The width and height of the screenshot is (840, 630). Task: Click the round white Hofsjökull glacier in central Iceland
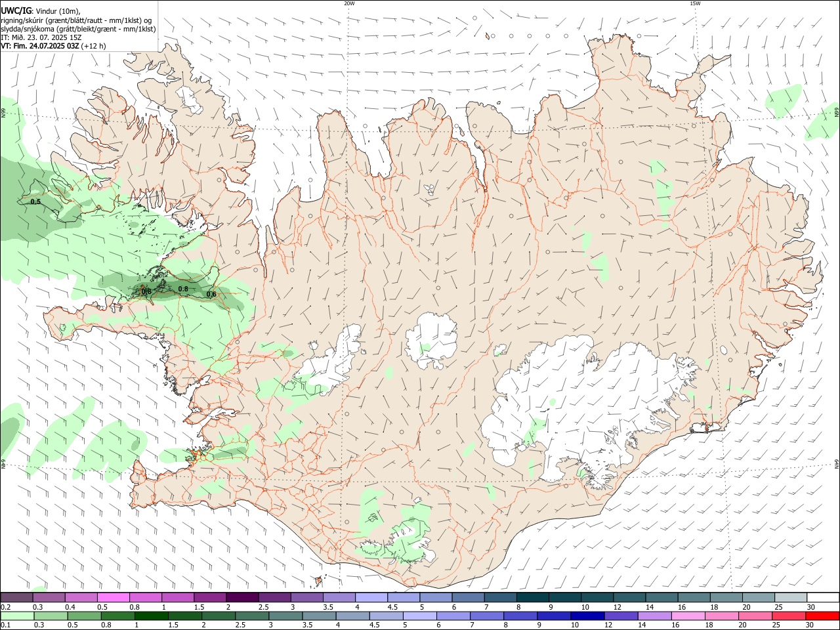pos(431,341)
